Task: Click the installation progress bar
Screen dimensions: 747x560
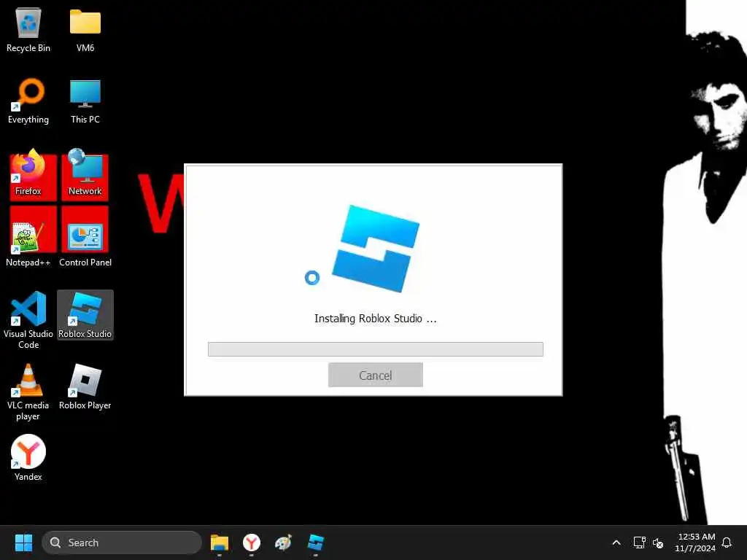Action: coord(376,349)
